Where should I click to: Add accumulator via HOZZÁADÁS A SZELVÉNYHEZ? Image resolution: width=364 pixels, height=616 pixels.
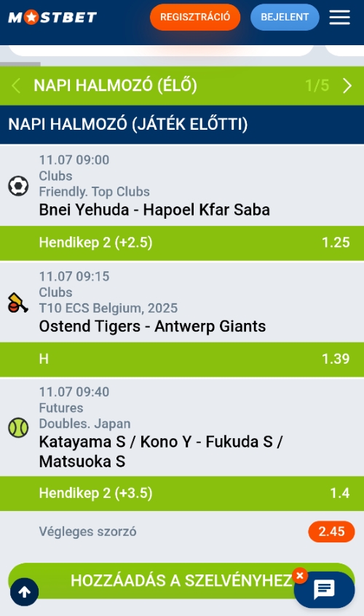click(x=181, y=580)
